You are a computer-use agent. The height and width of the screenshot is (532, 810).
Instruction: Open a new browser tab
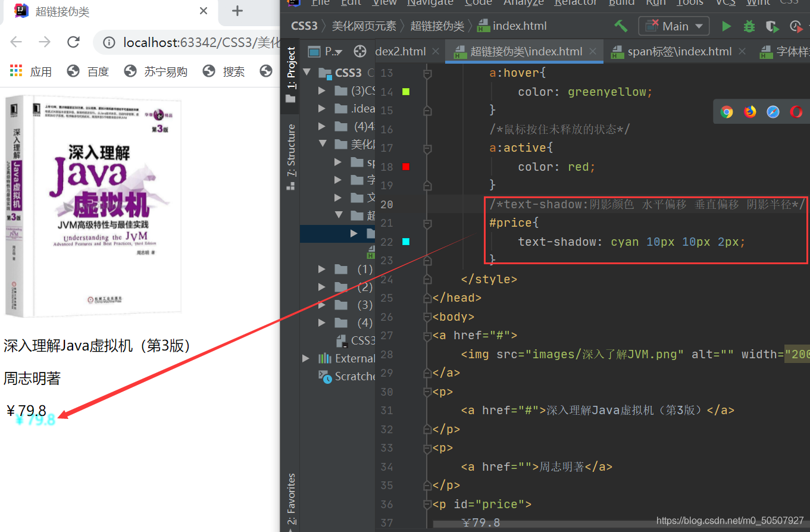tap(237, 11)
